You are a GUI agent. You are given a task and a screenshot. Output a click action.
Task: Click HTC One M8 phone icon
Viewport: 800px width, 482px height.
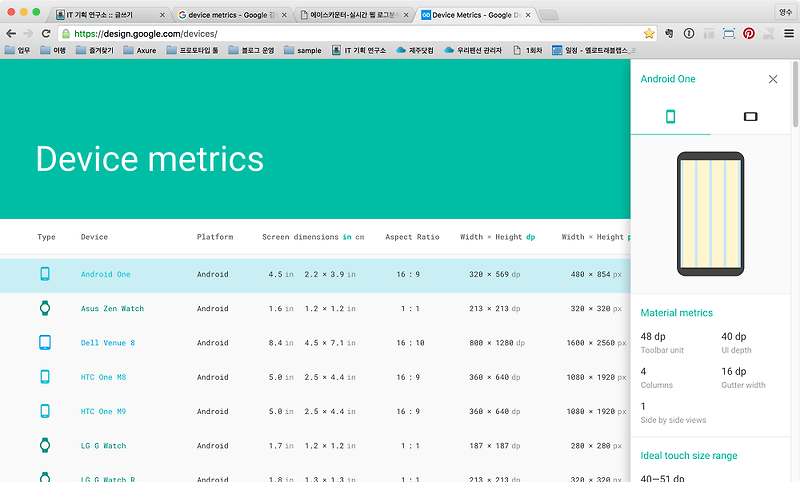point(45,376)
